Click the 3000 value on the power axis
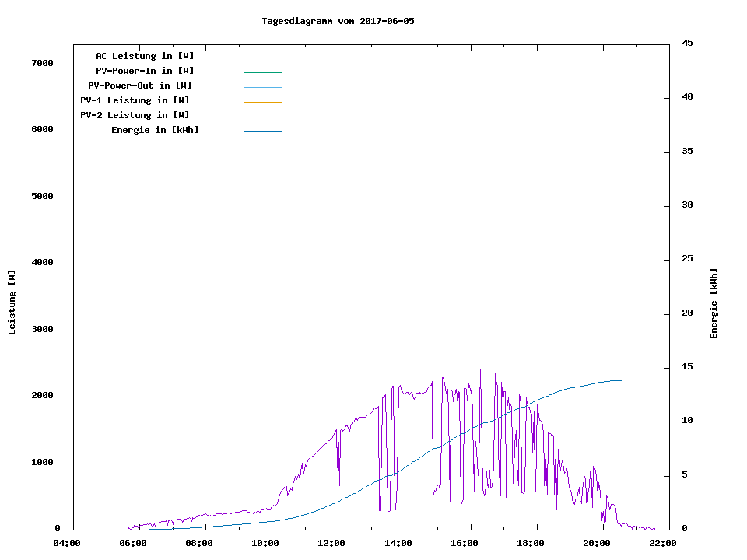 tap(42, 330)
